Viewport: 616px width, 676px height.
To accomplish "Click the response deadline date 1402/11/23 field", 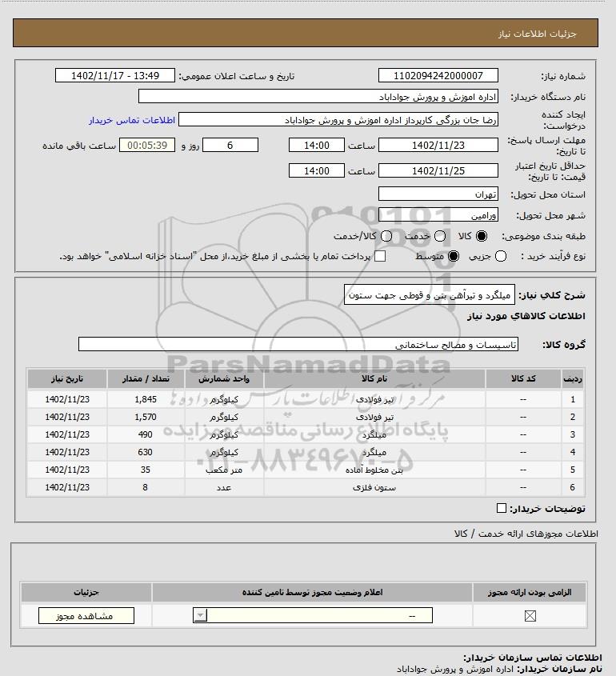I will (x=438, y=146).
